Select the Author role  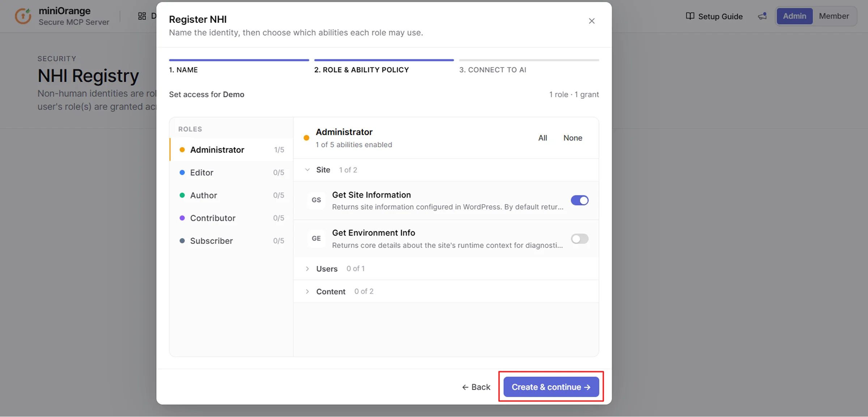[x=231, y=195]
